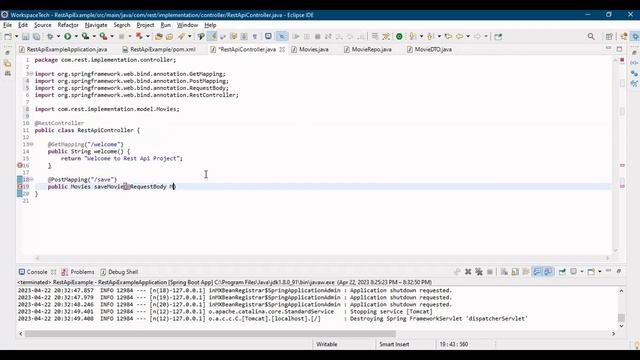Open the Source menu

click(x=42, y=25)
